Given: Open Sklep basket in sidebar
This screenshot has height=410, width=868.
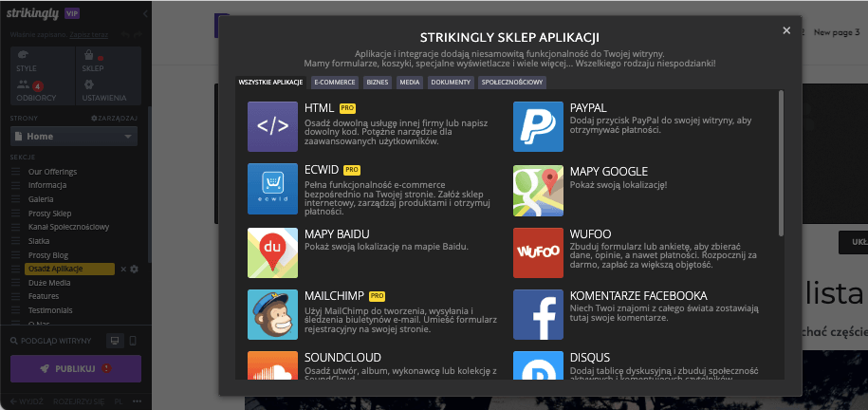Looking at the screenshot, I should point(93,62).
